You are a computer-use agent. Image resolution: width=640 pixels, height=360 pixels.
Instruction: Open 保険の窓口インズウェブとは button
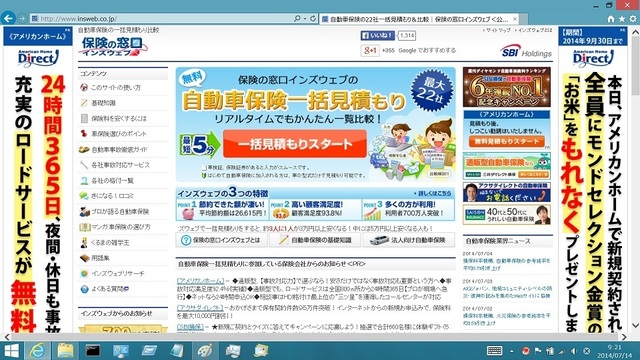click(222, 240)
